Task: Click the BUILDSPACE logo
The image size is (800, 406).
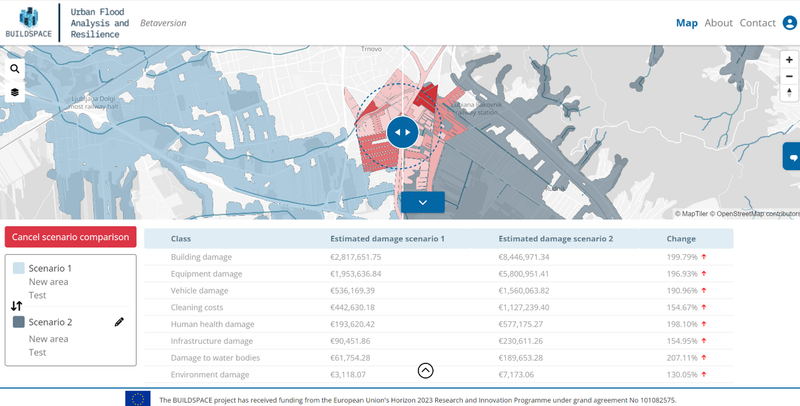Action: point(29,22)
